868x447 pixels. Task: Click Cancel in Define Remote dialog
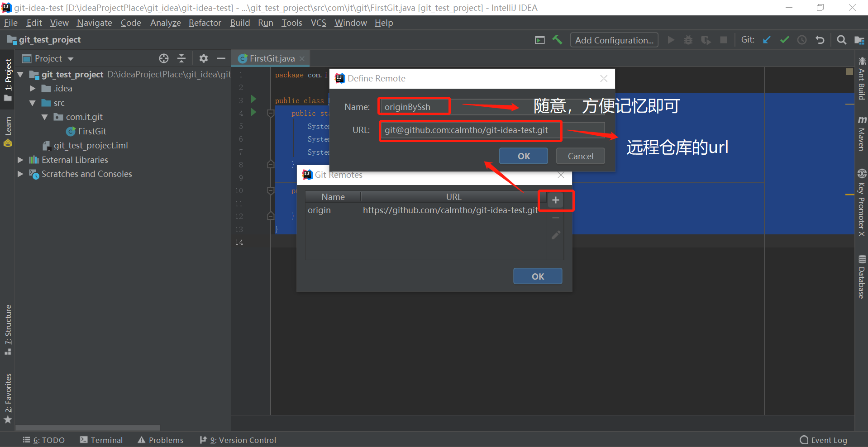pos(581,156)
